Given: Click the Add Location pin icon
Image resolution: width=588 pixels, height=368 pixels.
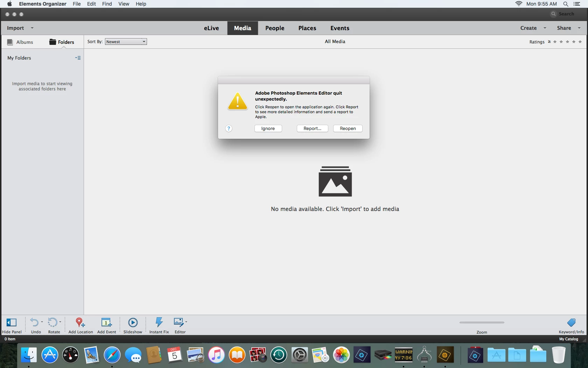Looking at the screenshot, I should coord(80,322).
